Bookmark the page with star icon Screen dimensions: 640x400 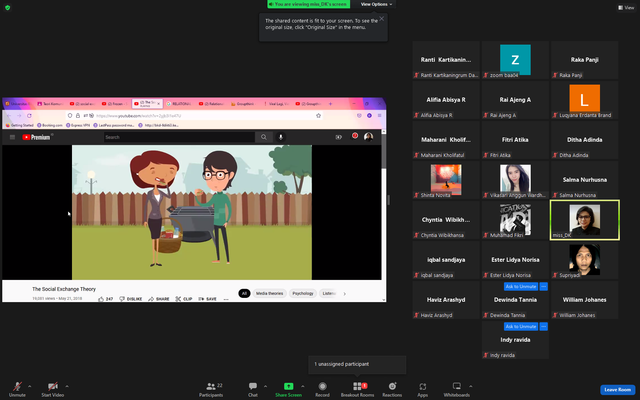click(x=318, y=116)
